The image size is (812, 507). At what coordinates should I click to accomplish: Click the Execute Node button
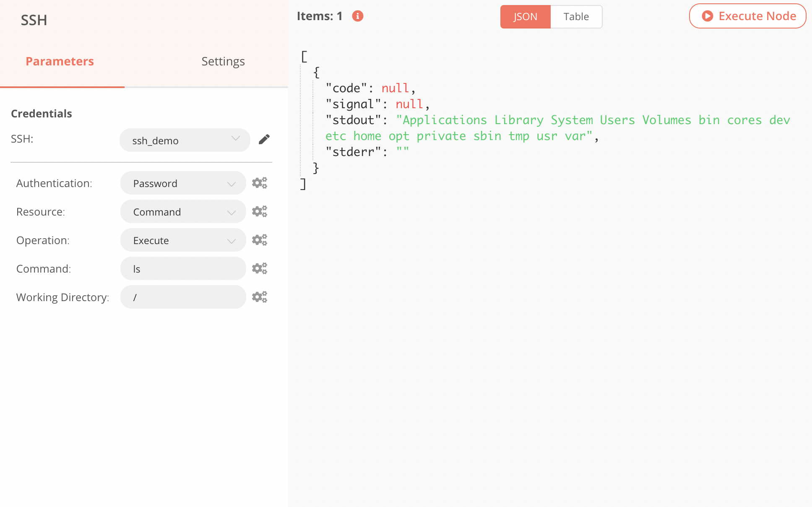point(747,16)
